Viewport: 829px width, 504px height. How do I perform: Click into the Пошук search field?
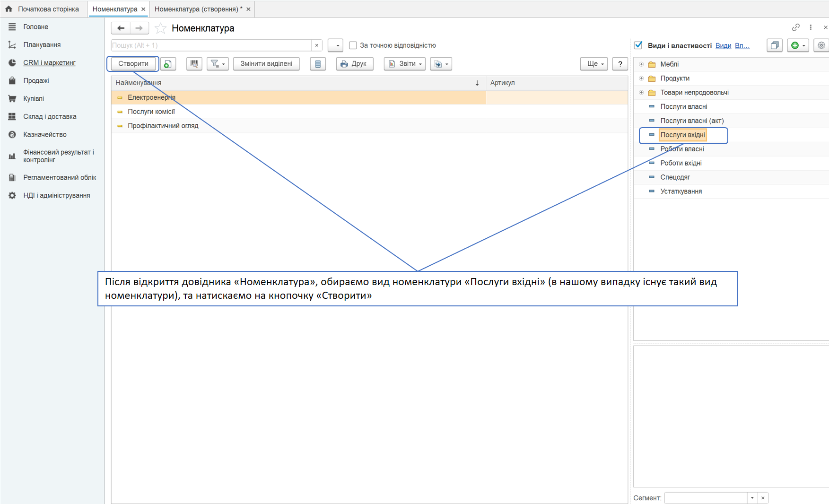[x=211, y=45]
